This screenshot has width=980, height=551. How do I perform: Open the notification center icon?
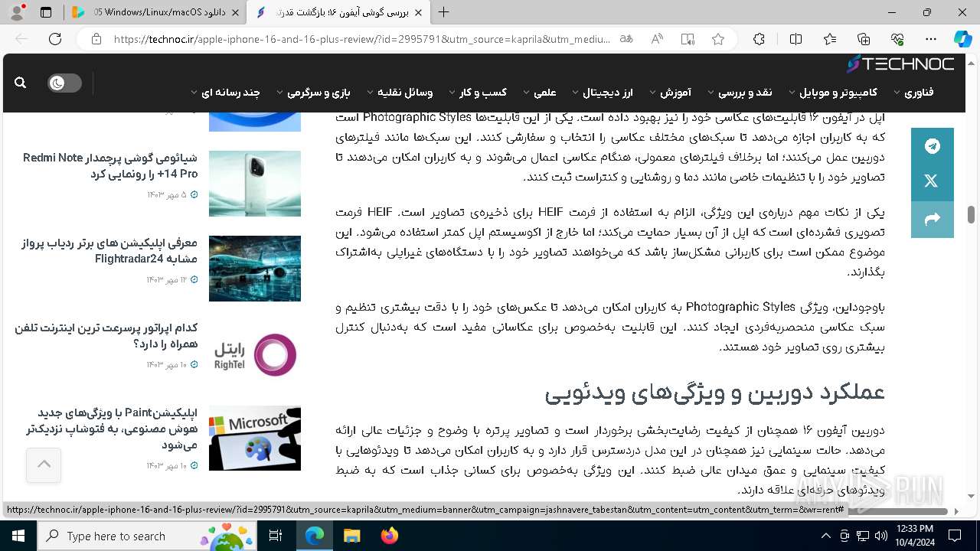[x=955, y=536]
